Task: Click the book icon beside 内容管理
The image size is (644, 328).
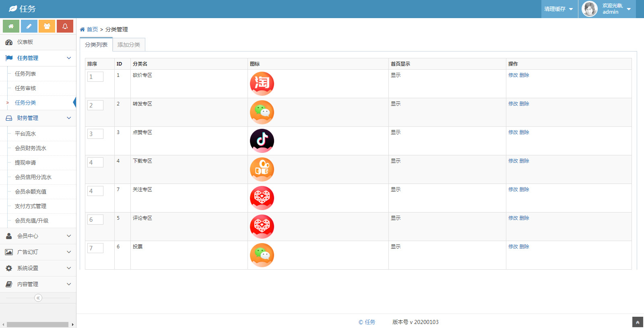Action: [x=9, y=284]
